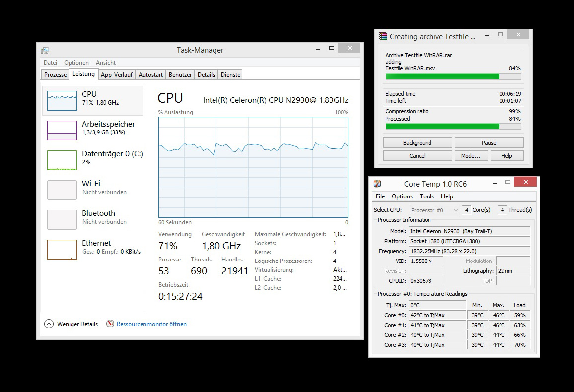Open the Tools menu in Core Temp
The width and height of the screenshot is (574, 392).
427,196
